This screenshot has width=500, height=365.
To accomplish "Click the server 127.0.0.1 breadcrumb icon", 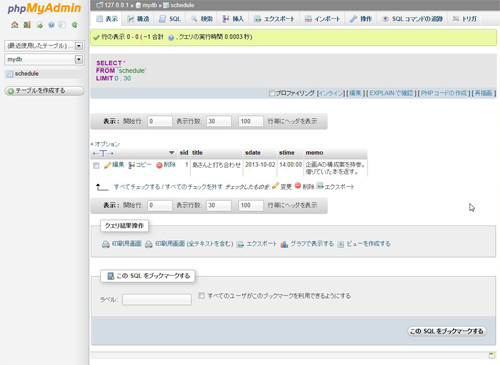I will coord(99,5).
